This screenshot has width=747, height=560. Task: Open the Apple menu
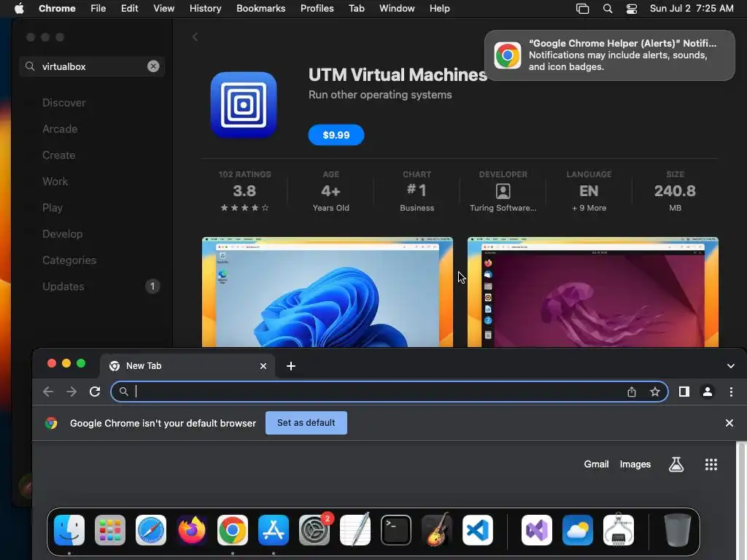[19, 8]
